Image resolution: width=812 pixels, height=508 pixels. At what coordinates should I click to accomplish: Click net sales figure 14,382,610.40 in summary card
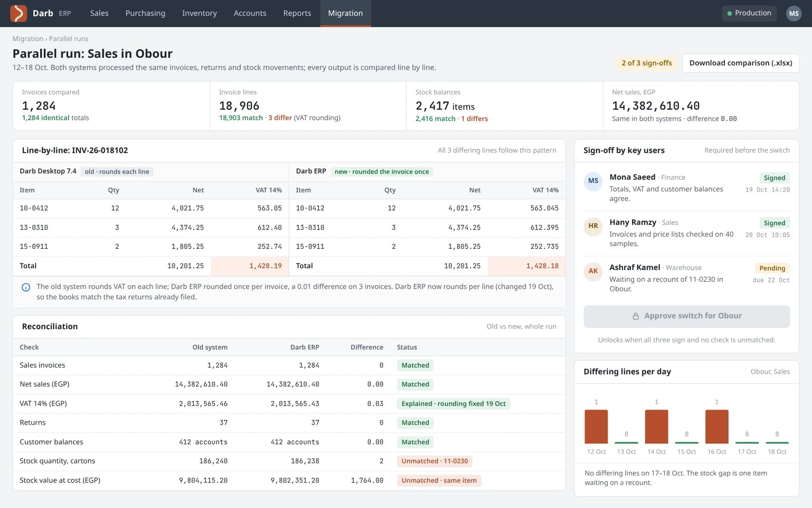pyautogui.click(x=656, y=106)
